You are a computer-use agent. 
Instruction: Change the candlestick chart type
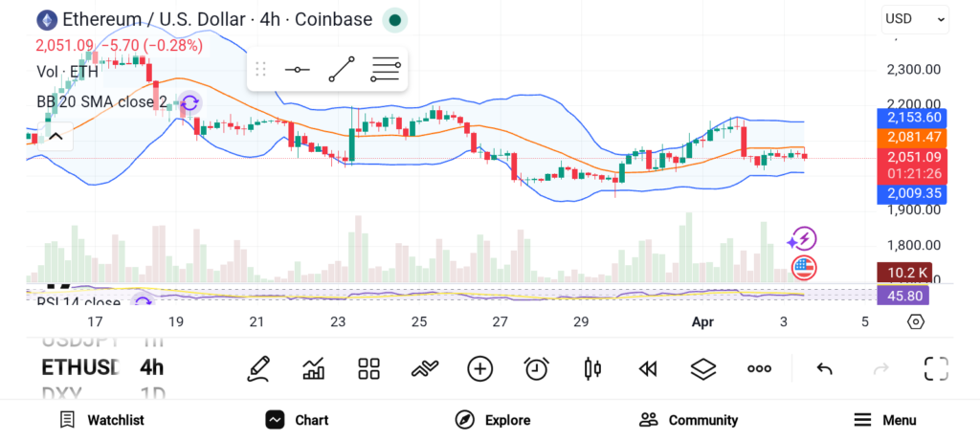pos(592,368)
